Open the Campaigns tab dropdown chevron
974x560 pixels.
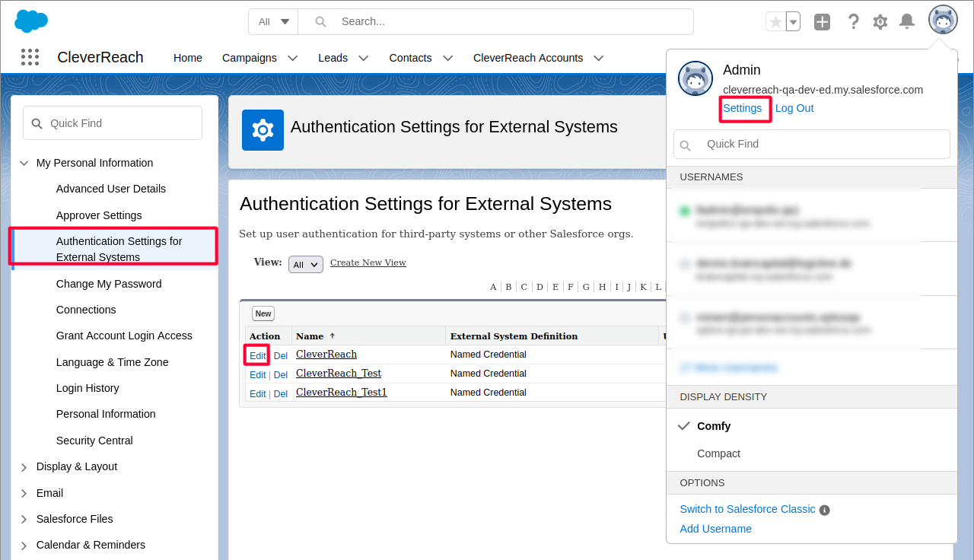pyautogui.click(x=292, y=58)
